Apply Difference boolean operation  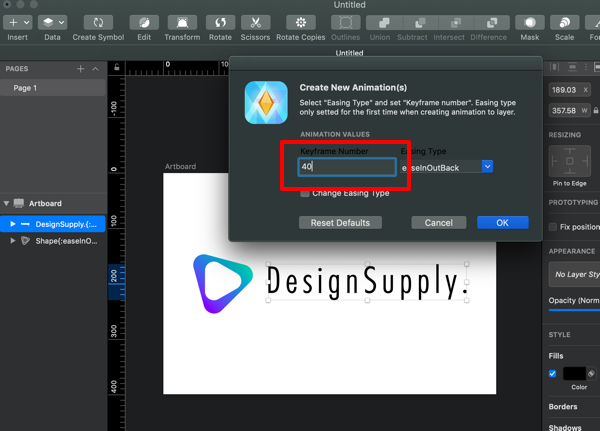(x=492, y=23)
